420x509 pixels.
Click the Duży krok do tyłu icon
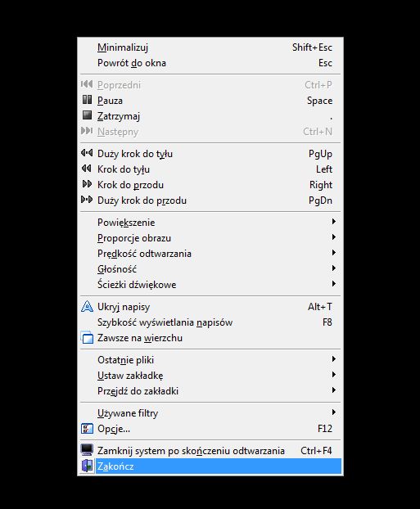point(87,153)
